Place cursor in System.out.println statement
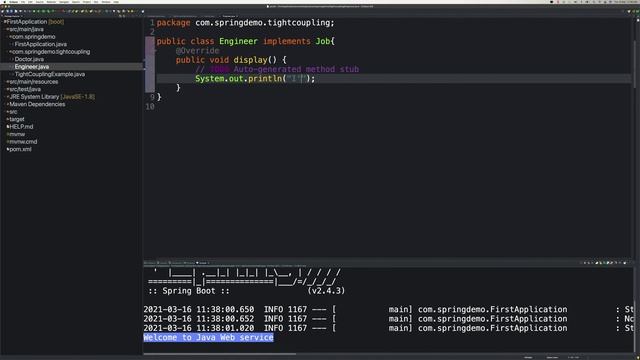Screen dimensions: 640x360 (x=255, y=79)
